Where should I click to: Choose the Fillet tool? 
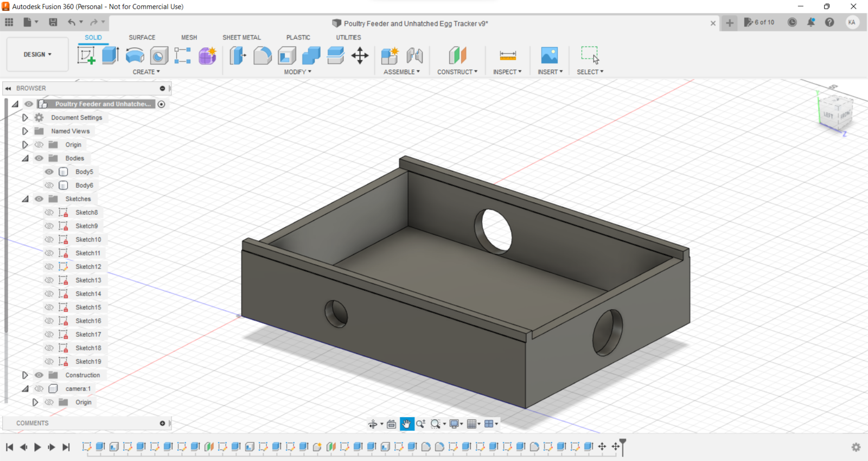tap(263, 55)
